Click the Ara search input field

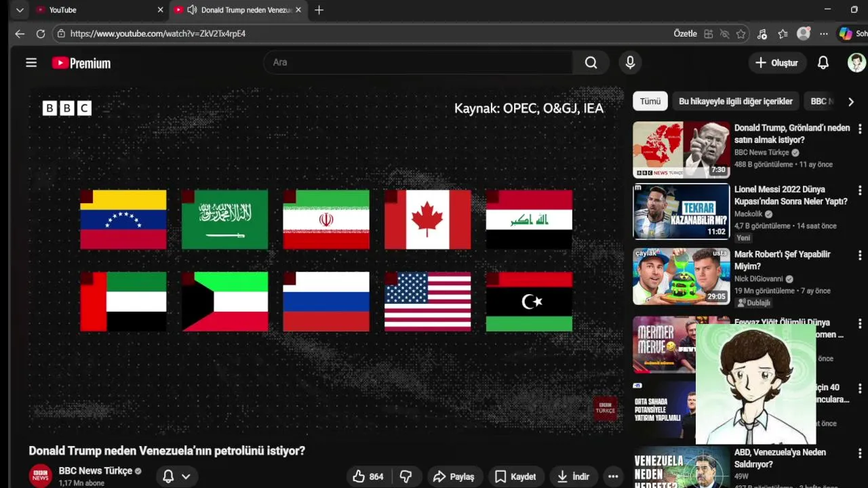[x=418, y=62]
